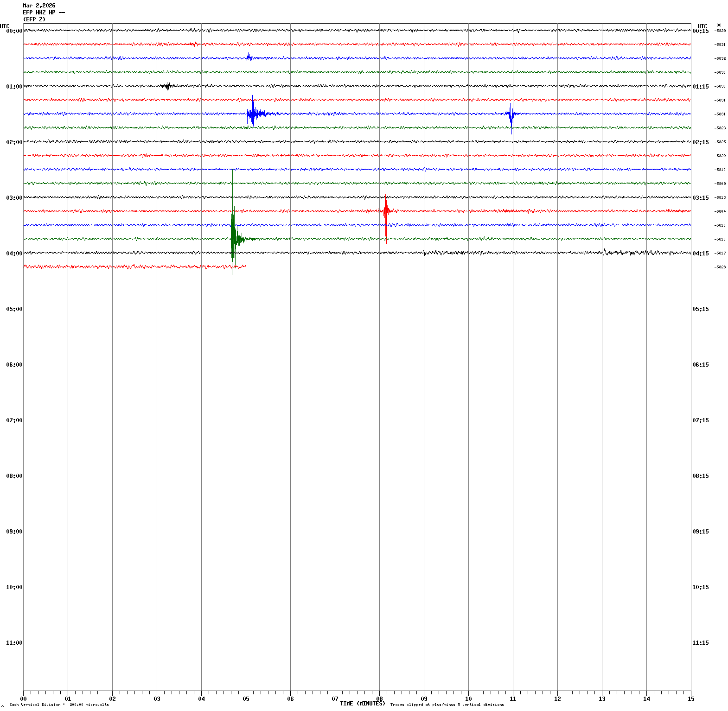Click the blue seismic burst near minute 05
This screenshot has width=728, height=711.
pos(253,113)
